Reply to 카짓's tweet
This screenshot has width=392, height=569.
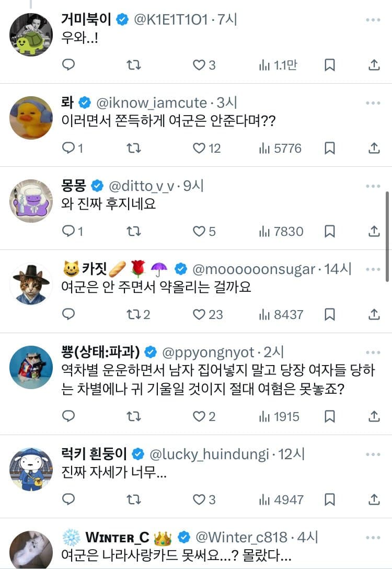coord(68,314)
